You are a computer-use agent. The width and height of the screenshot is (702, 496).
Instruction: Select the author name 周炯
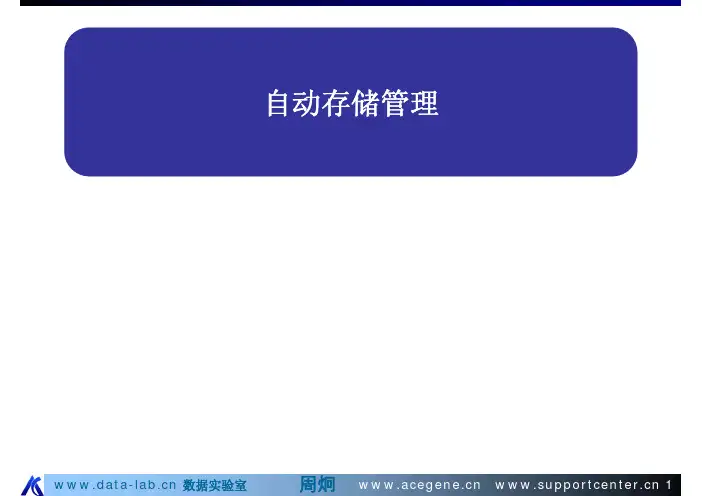(317, 485)
